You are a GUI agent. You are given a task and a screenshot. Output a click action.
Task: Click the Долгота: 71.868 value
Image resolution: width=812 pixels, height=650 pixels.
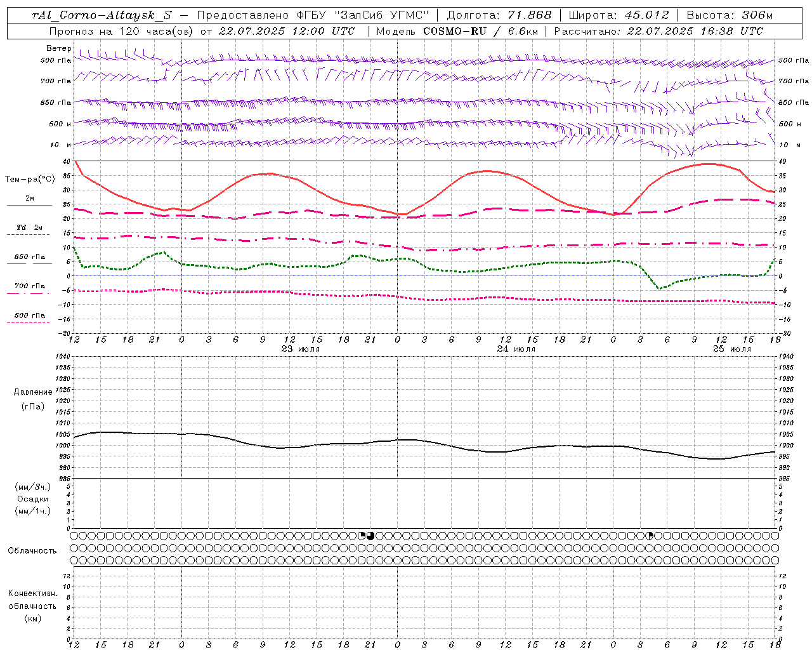tap(500, 15)
